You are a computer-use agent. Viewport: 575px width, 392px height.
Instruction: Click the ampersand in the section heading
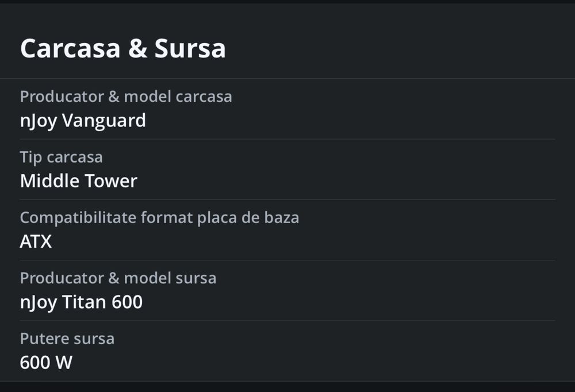pyautogui.click(x=137, y=49)
